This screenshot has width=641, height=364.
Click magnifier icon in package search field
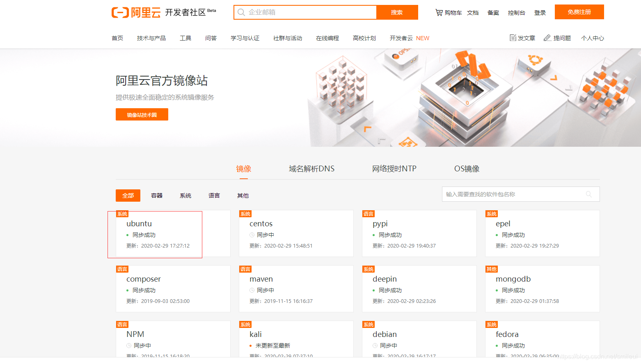(589, 194)
